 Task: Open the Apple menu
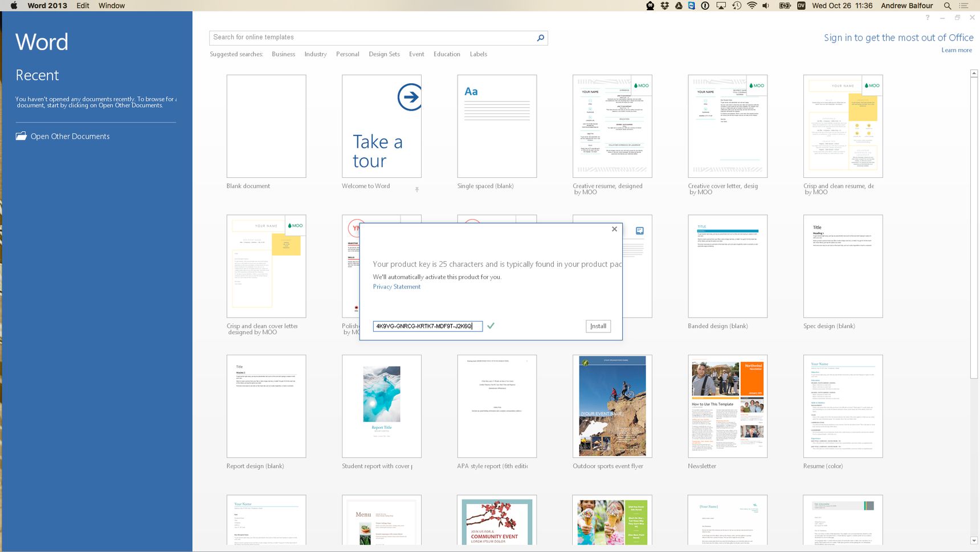click(x=14, y=6)
